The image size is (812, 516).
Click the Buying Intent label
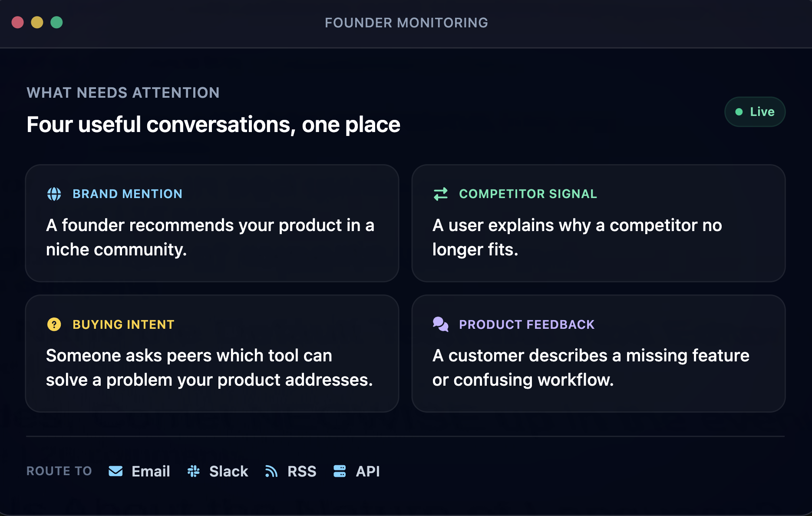pos(124,324)
